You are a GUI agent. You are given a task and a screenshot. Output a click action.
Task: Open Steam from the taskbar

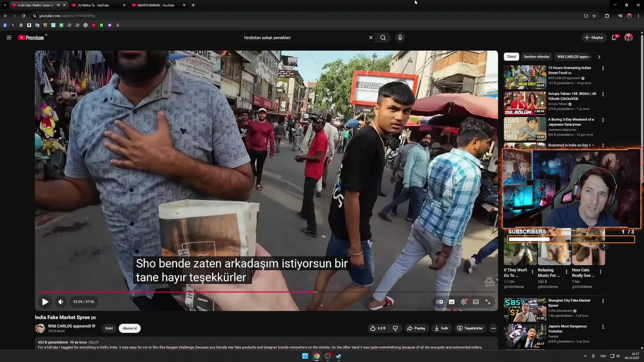coord(339,356)
